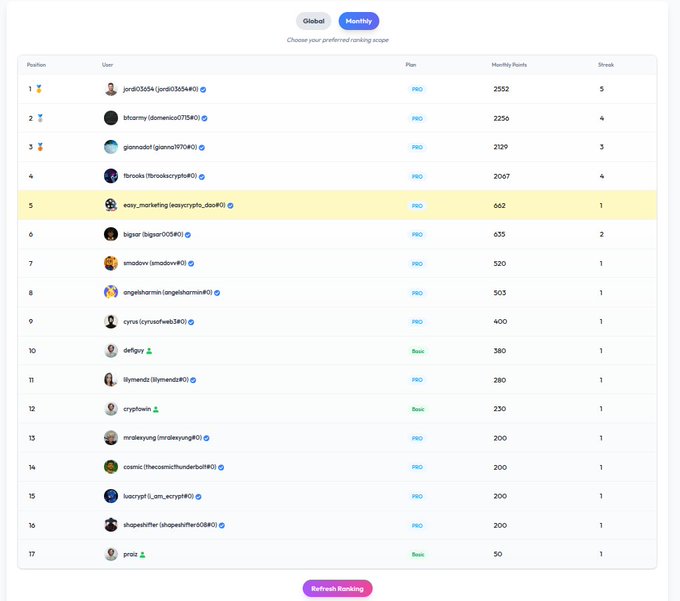This screenshot has height=601, width=680.
Task: Click monthly points value 50
Action: pos(497,554)
